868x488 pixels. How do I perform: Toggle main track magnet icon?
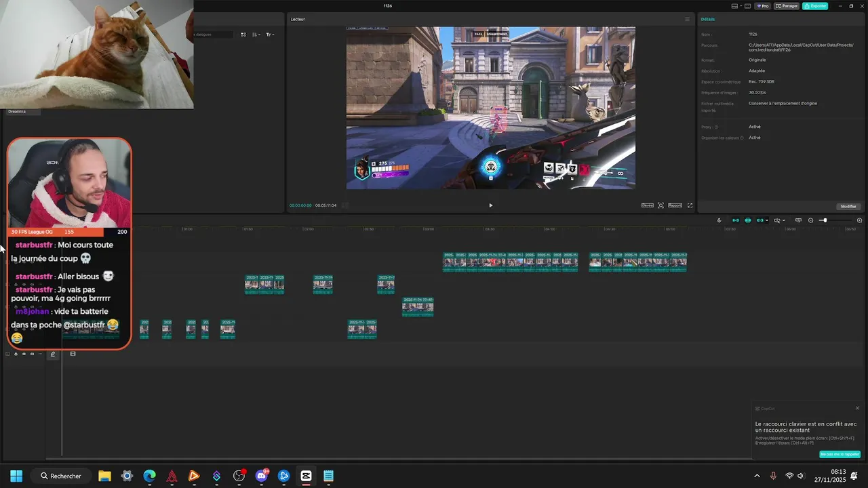point(736,220)
